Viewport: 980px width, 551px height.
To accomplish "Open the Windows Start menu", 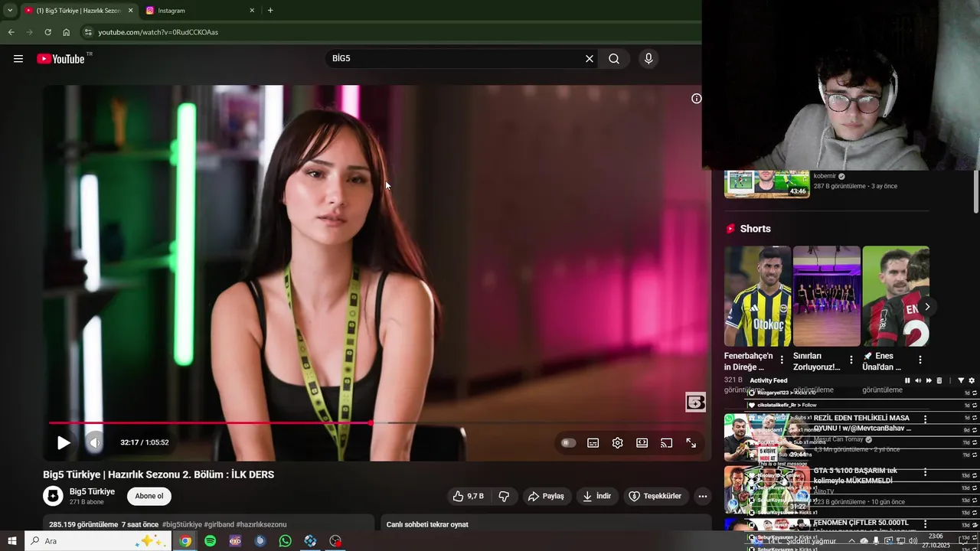I will (11, 541).
